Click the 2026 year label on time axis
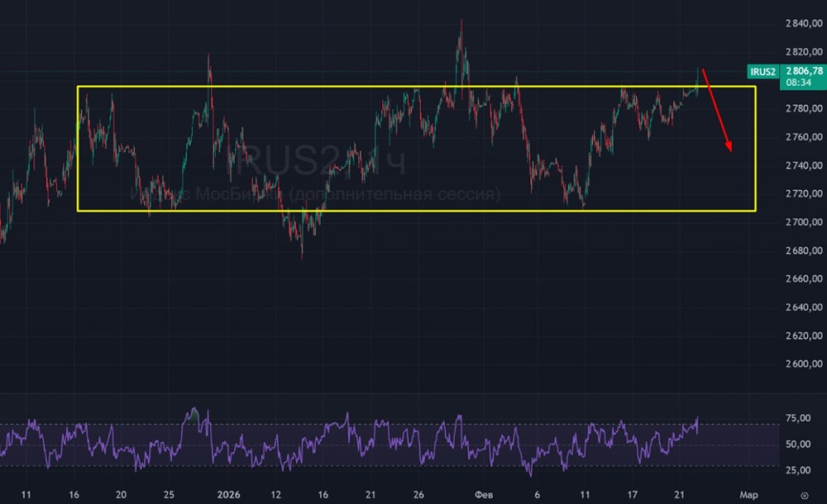This screenshot has height=504, width=827. point(228,495)
